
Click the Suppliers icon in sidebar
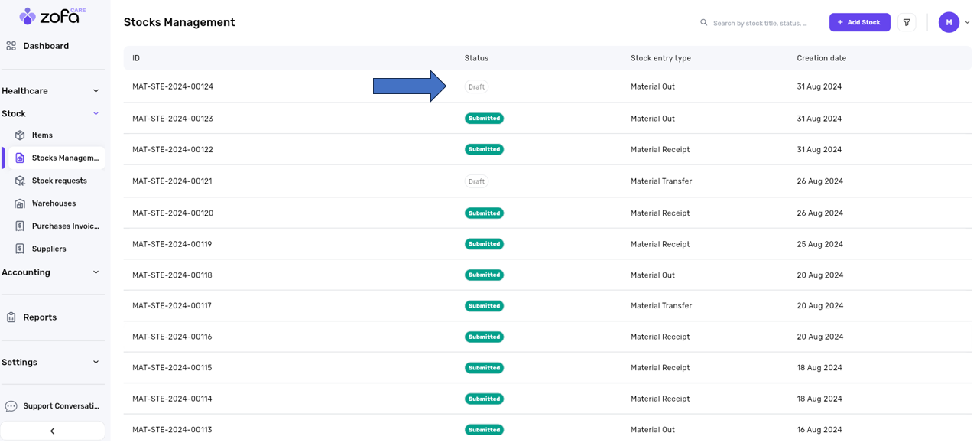coord(20,249)
